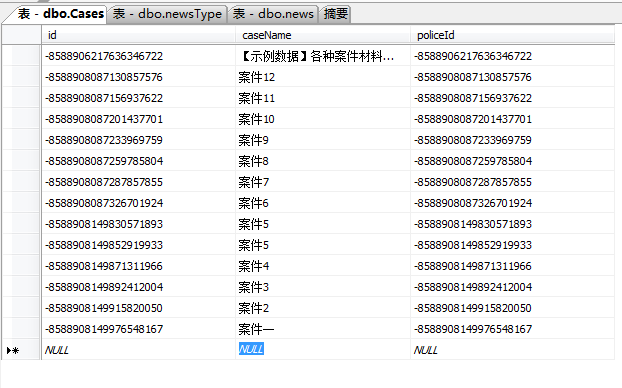This screenshot has height=388, width=622.
Task: Select the new-row marker with asterisk
Action: click(21, 350)
